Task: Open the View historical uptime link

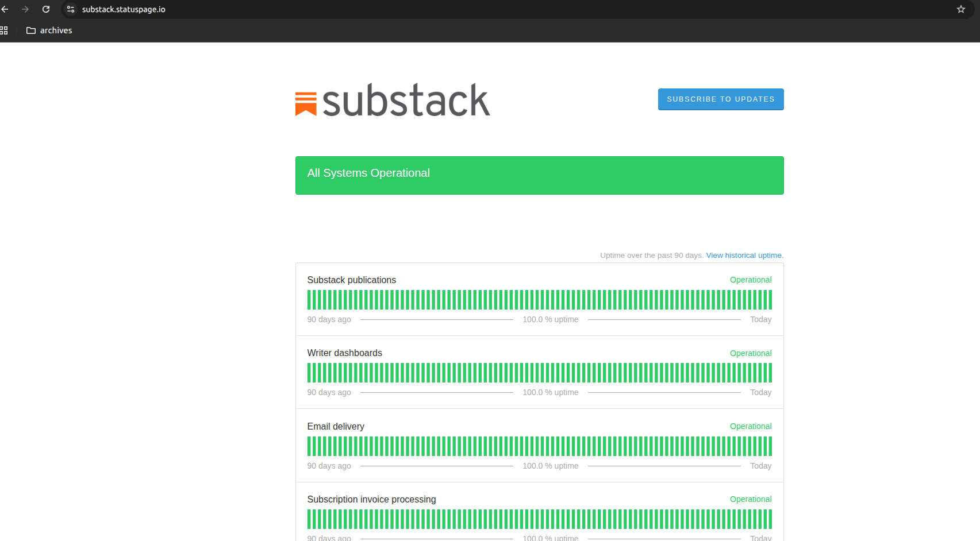Action: tap(744, 255)
